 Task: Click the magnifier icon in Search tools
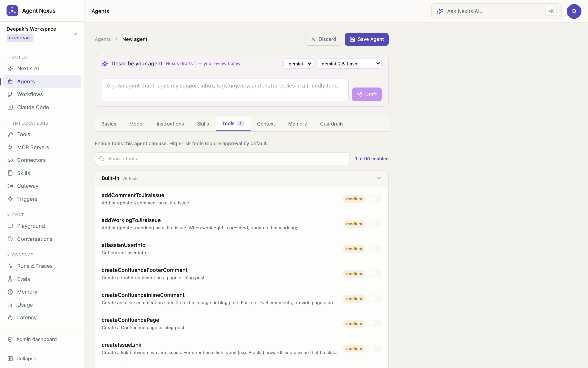tap(102, 159)
